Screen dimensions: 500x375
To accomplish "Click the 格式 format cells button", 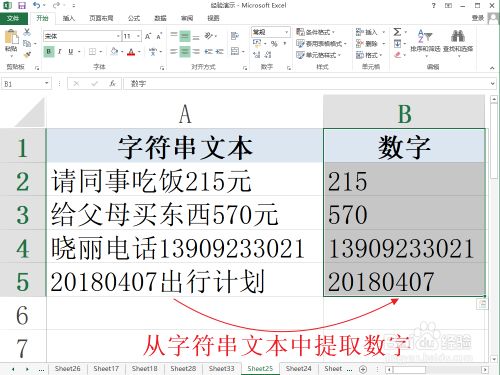I will tap(369, 55).
